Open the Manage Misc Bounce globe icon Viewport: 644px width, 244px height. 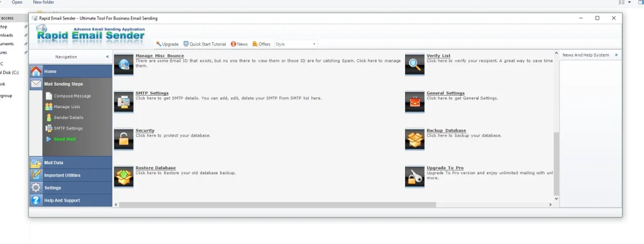point(124,64)
